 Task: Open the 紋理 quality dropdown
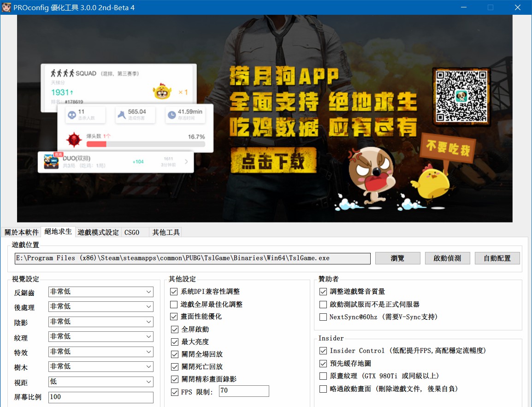coord(101,337)
